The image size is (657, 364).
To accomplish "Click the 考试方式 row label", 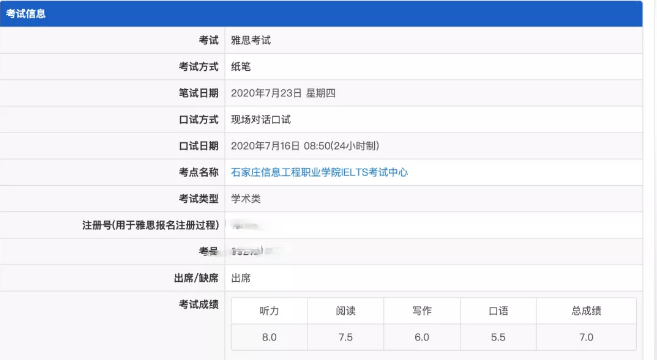I will [x=199, y=67].
